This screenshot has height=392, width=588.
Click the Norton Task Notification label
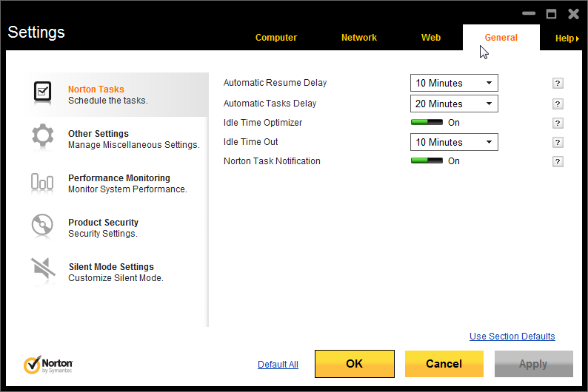[272, 161]
